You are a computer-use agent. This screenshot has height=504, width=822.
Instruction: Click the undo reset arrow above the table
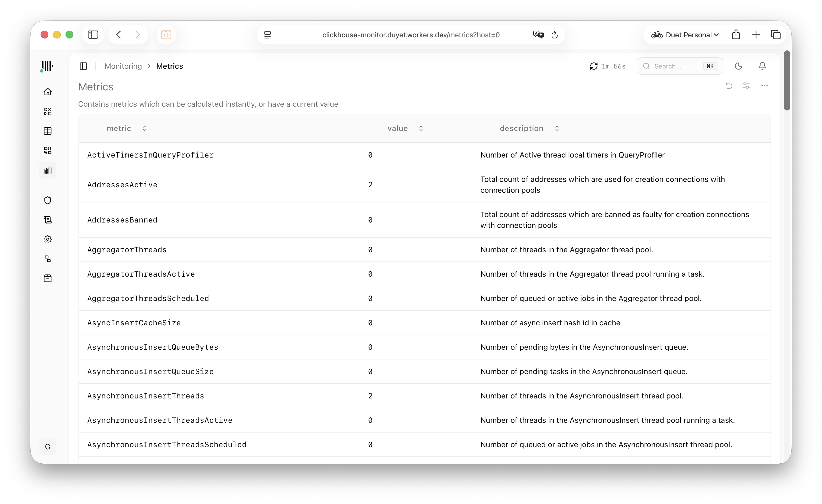pos(729,86)
